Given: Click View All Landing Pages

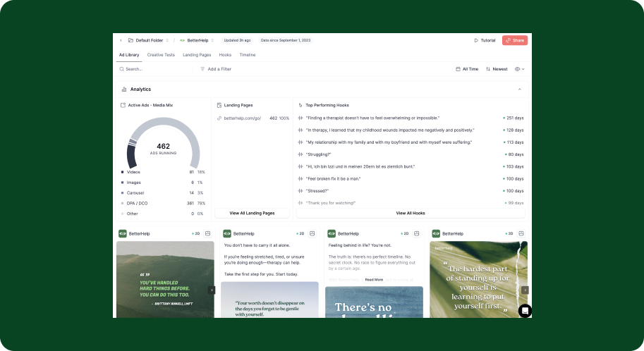Looking at the screenshot, I should (253, 213).
